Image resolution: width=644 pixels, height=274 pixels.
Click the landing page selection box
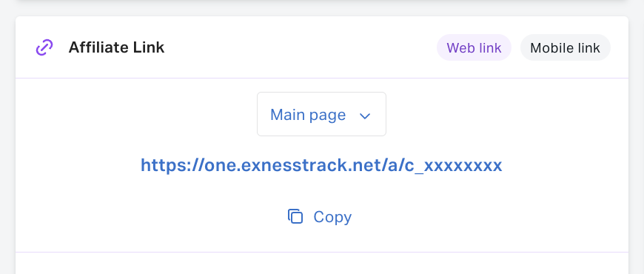click(x=321, y=114)
